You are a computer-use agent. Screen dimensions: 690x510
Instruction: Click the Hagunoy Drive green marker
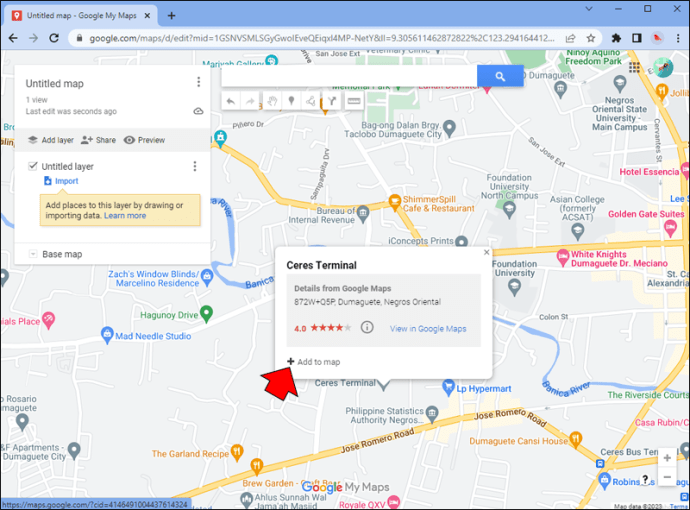click(x=206, y=314)
